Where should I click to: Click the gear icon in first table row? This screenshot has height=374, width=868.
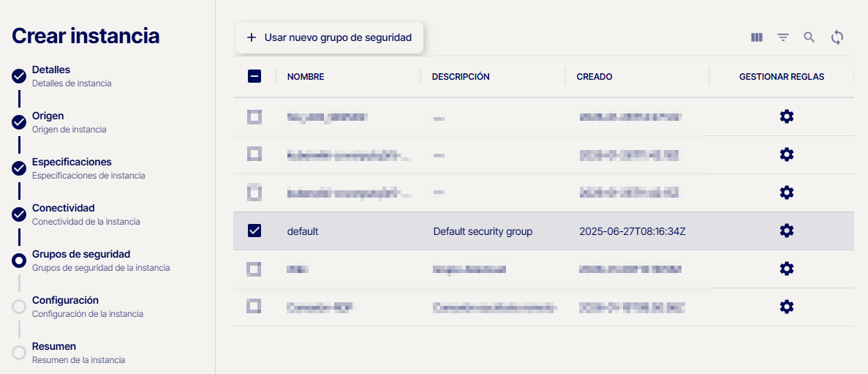click(x=786, y=116)
